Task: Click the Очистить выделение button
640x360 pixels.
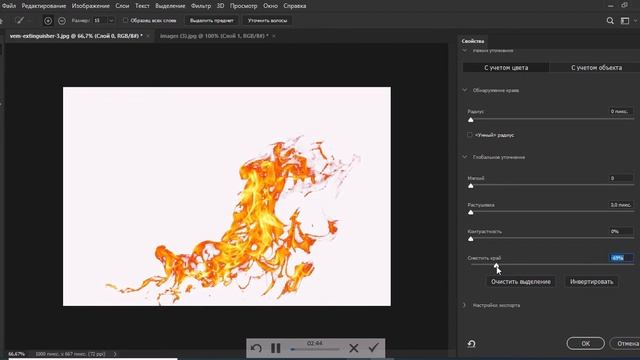Action: [520, 282]
